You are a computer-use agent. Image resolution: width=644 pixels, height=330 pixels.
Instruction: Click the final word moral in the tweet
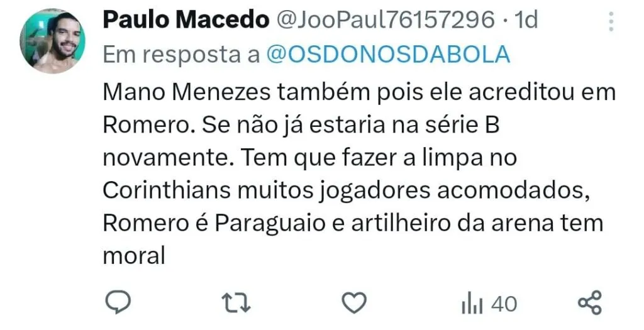pyautogui.click(x=134, y=256)
